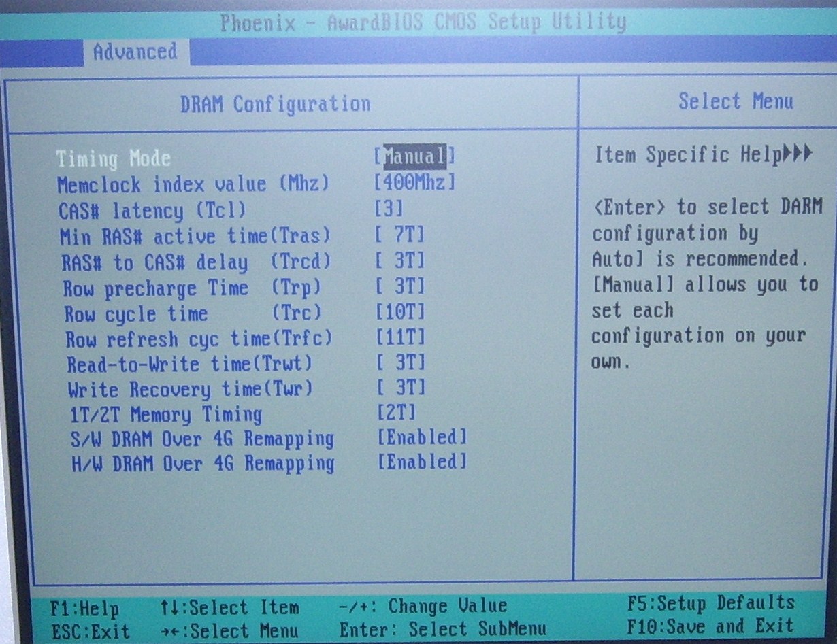Screen dimensions: 837x644
Task: Click the Min RAS# active time(Tras) label
Action: click(x=195, y=237)
